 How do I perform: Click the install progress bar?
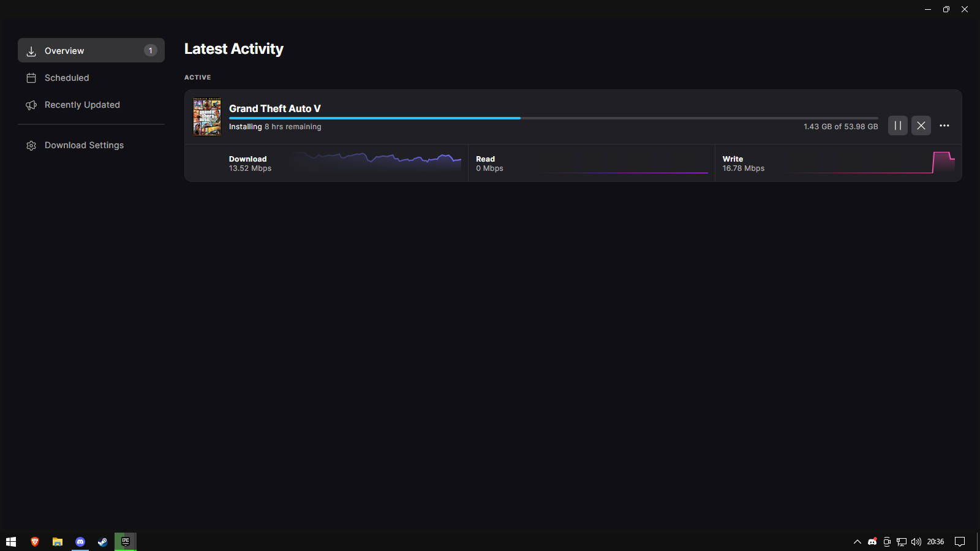pyautogui.click(x=554, y=118)
